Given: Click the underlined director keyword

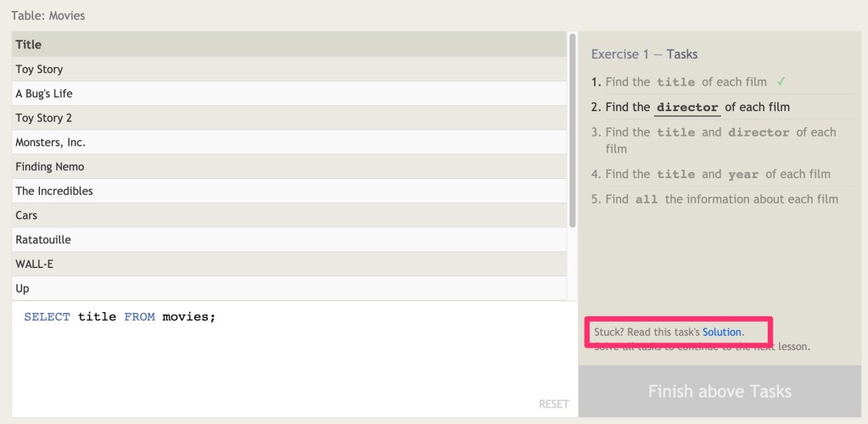Looking at the screenshot, I should pyautogui.click(x=687, y=108).
